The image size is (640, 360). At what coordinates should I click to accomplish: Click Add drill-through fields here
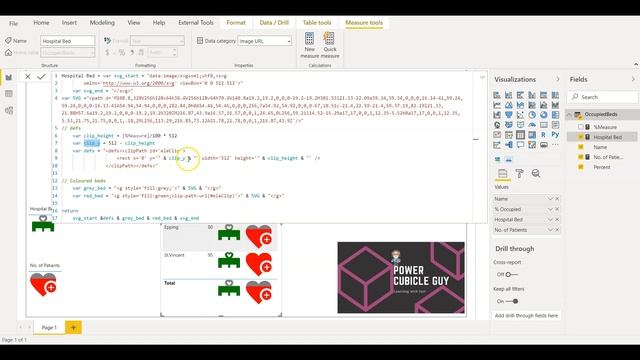(526, 316)
